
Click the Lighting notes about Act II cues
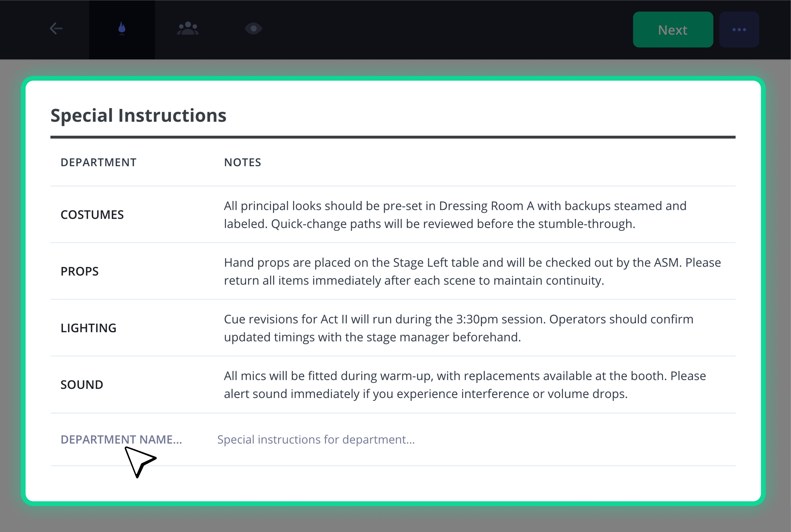point(458,328)
